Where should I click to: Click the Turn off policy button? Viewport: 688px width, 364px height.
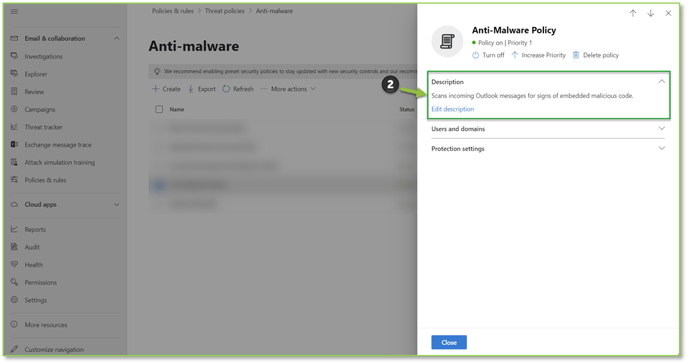488,55
